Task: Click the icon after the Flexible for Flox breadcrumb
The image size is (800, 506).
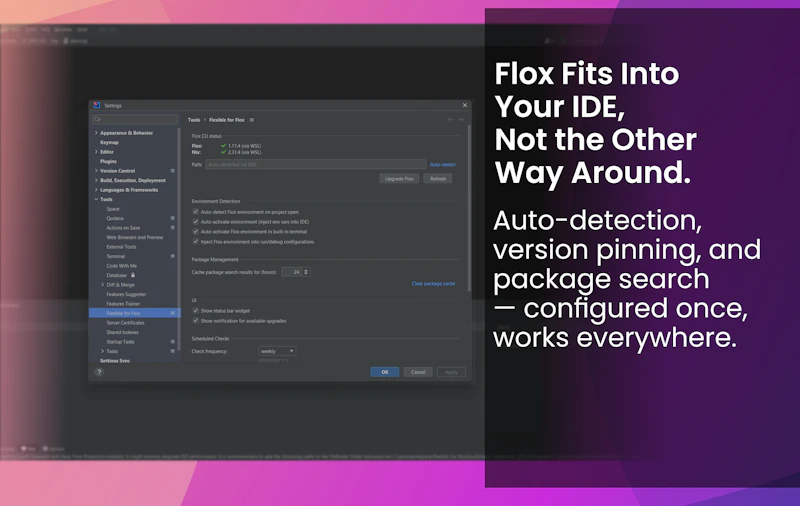Action: tap(252, 120)
